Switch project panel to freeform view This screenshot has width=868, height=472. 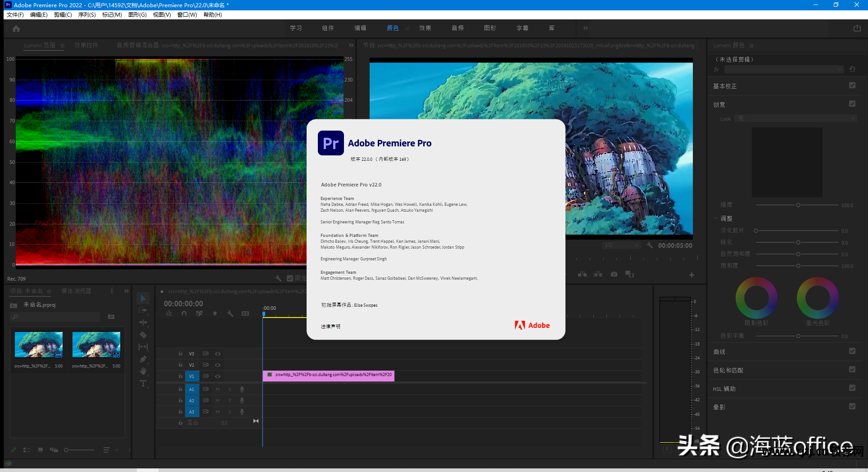coord(54,450)
